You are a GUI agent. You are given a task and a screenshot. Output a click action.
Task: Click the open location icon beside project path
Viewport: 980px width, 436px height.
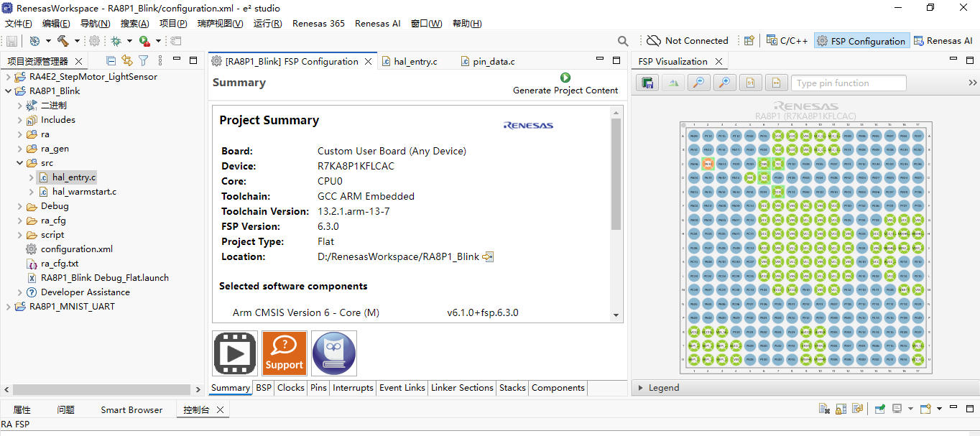(x=488, y=256)
